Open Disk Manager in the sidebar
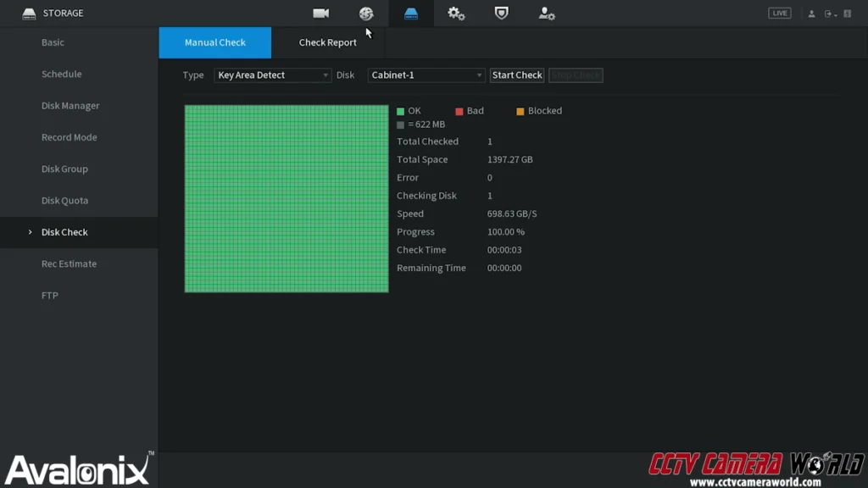Image resolution: width=868 pixels, height=488 pixels. 70,106
